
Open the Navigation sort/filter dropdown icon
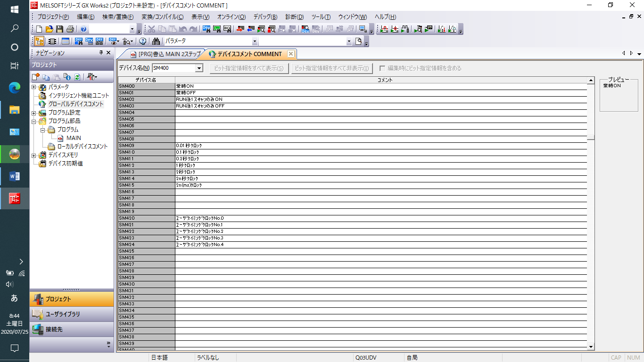92,77
